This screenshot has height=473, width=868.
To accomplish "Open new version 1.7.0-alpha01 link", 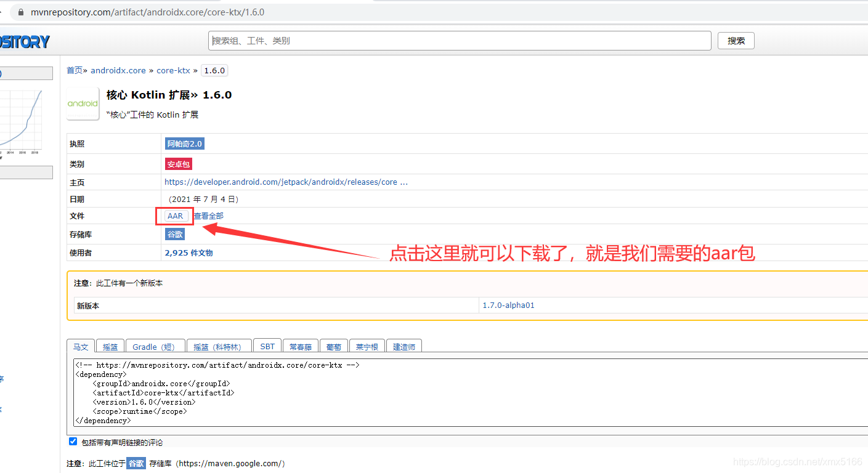I will click(508, 305).
